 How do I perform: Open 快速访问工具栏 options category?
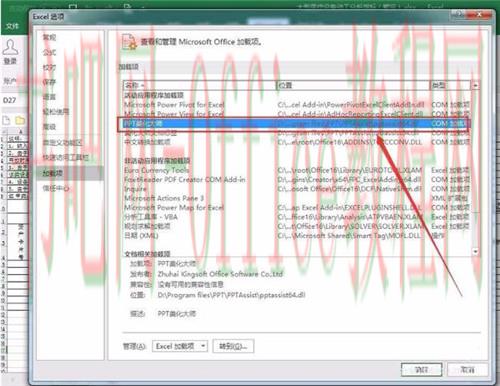click(65, 158)
